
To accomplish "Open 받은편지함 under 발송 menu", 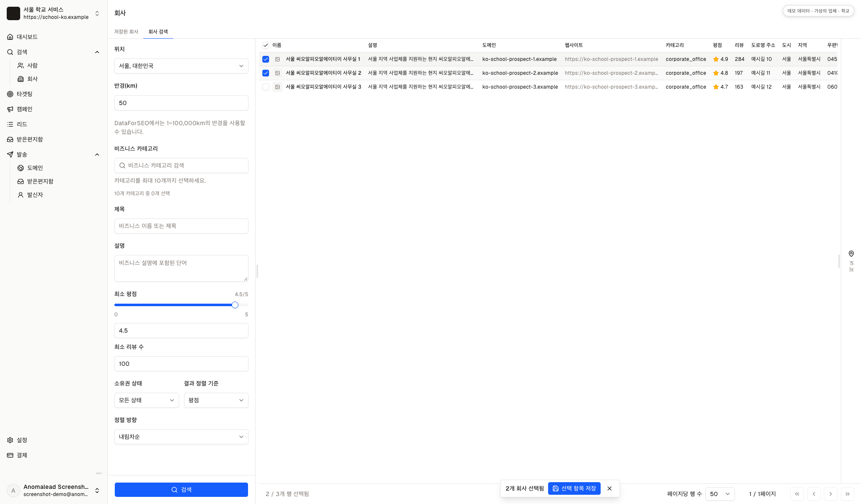I will coord(40,181).
